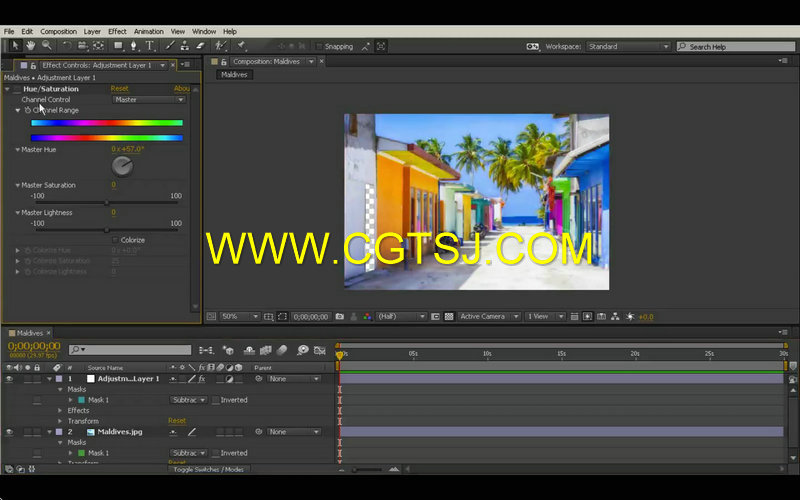This screenshot has width=800, height=500.
Task: Click Reset Exposure icon in viewer footer
Action: [x=630, y=317]
